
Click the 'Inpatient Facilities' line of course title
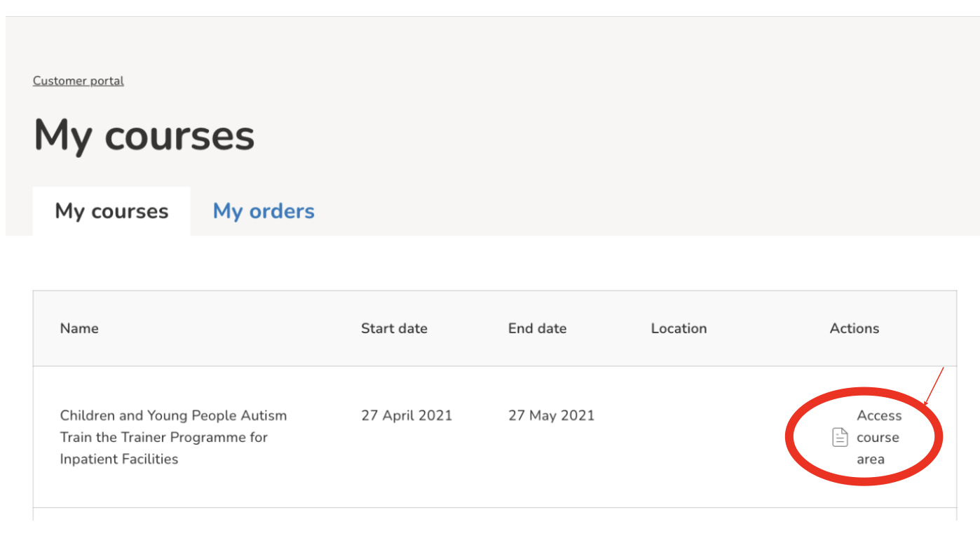(x=119, y=459)
